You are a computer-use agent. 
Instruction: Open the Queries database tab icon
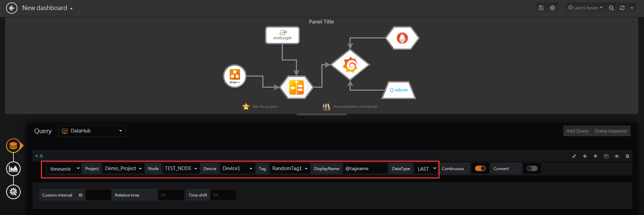[13, 146]
